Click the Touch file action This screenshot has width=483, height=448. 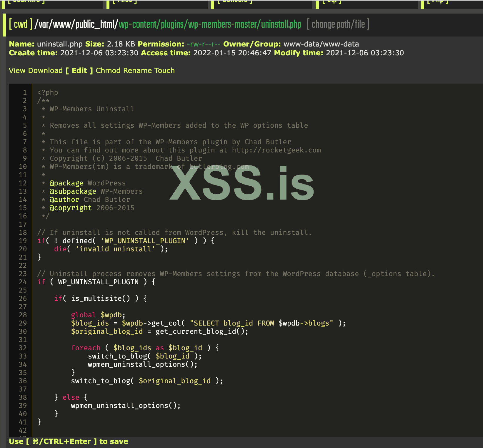tap(164, 70)
